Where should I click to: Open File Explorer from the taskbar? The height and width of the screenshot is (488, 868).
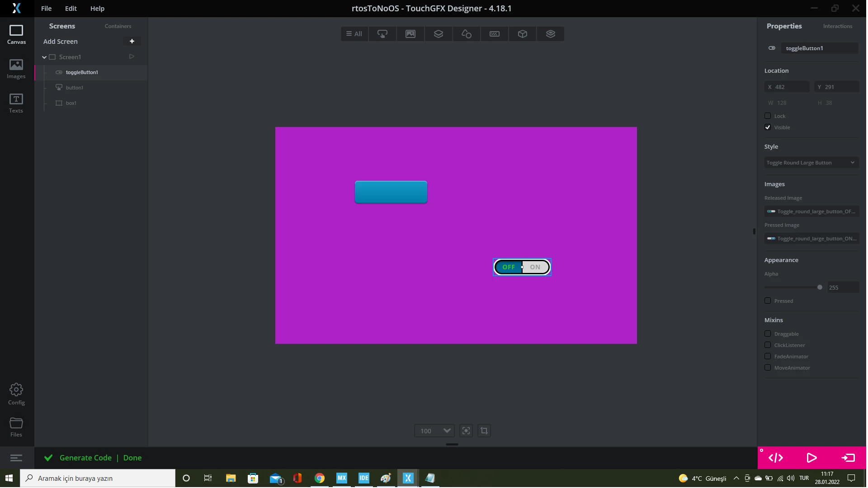(x=231, y=478)
